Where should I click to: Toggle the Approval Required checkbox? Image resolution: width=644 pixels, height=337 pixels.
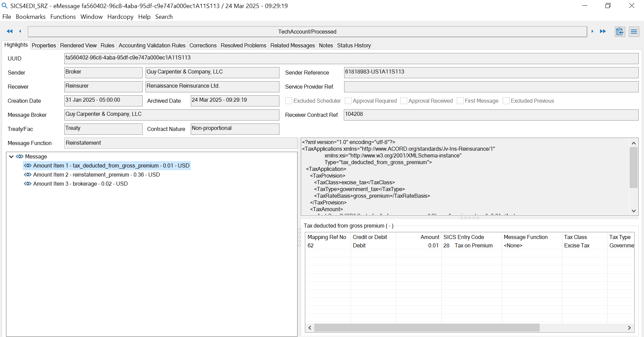348,101
